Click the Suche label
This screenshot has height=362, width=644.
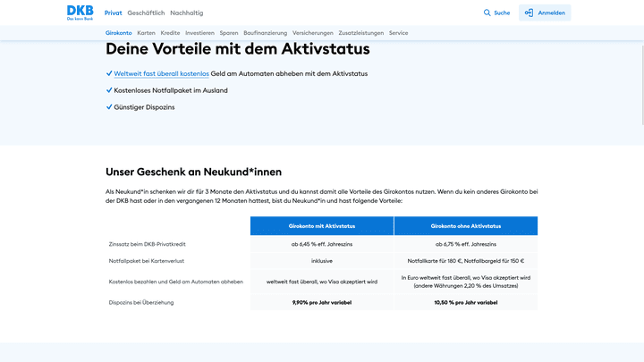click(x=502, y=13)
